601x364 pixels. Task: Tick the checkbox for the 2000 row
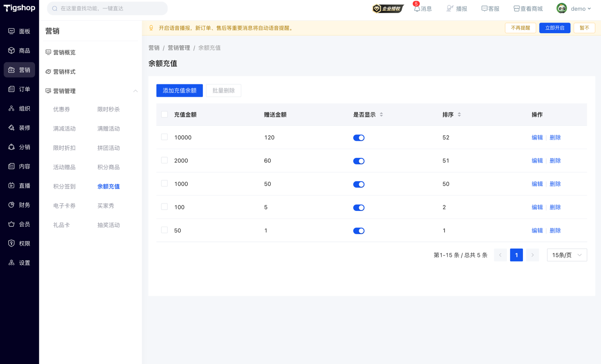tap(165, 161)
